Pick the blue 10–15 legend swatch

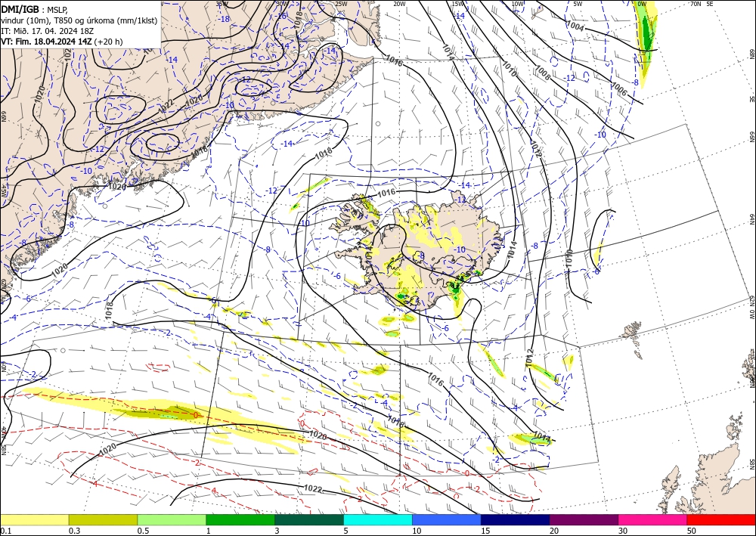[x=447, y=519]
